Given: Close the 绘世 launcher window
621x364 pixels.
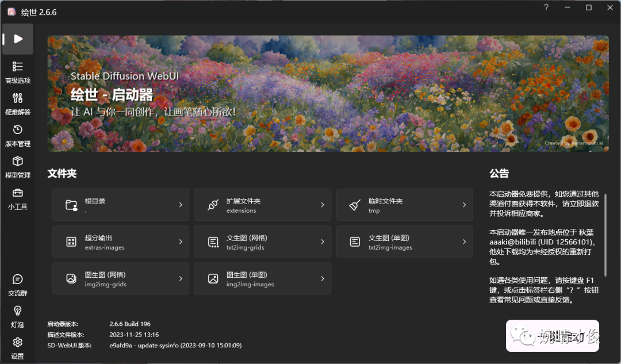Looking at the screenshot, I should click(x=610, y=7).
